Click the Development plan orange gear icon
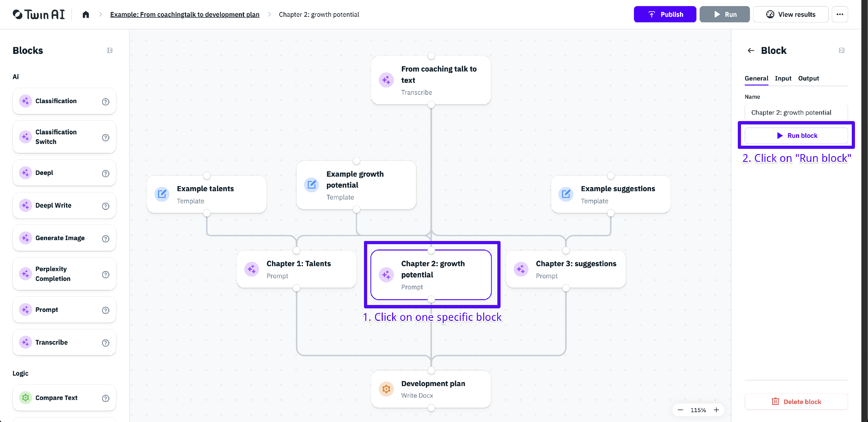Viewport: 868px width, 422px height. 386,389
